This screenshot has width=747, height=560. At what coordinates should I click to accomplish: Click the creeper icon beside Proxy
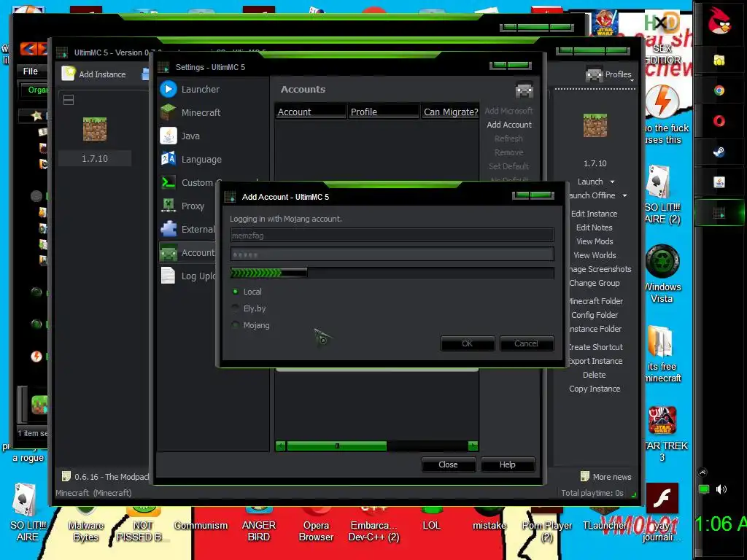click(x=169, y=205)
